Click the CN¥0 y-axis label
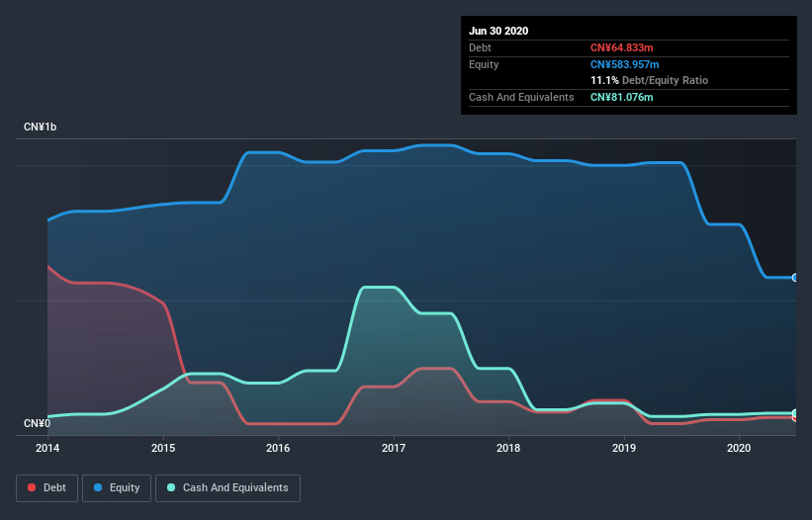 [38, 424]
